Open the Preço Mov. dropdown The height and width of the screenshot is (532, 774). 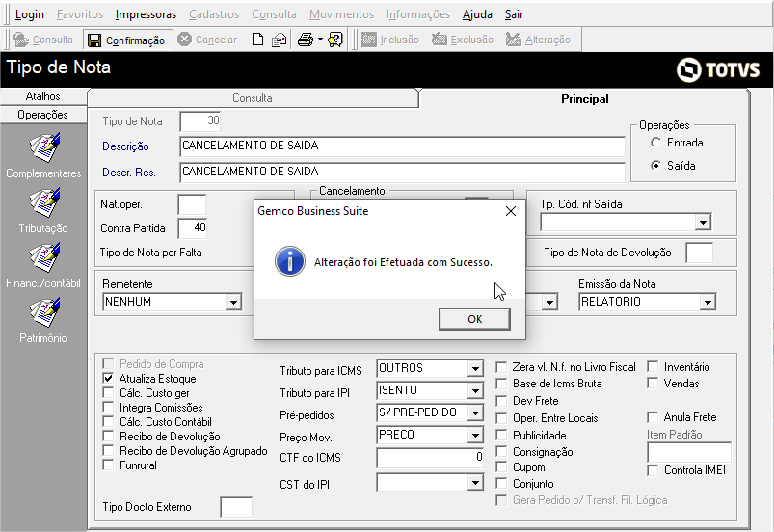coord(475,436)
